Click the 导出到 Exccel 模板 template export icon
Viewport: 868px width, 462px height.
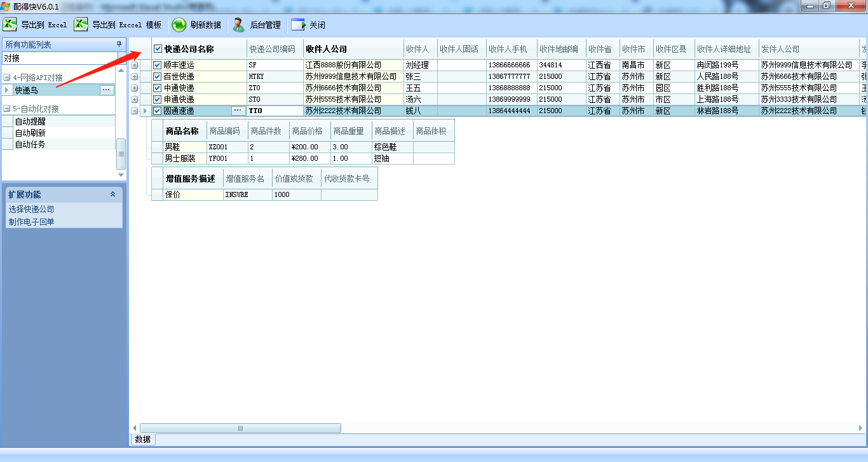point(81,25)
